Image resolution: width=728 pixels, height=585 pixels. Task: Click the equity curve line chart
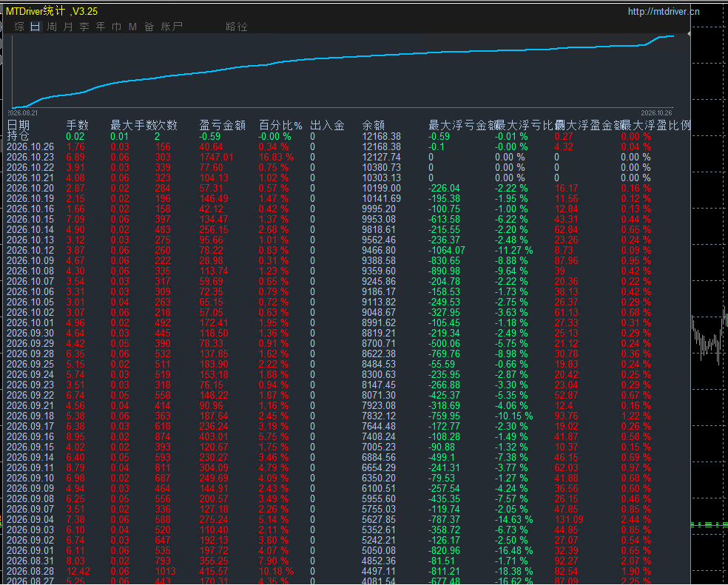(343, 72)
